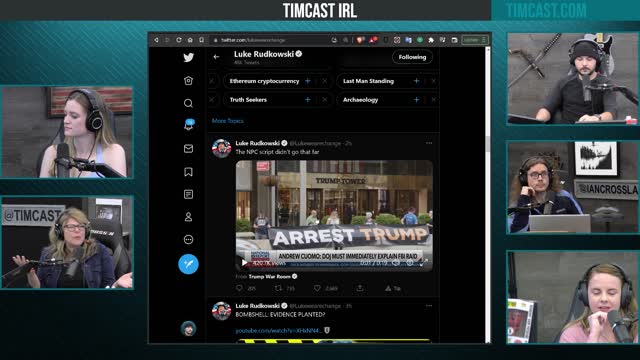Follow the Archaeology topic with plus
The width and height of the screenshot is (640, 360).
click(x=416, y=100)
